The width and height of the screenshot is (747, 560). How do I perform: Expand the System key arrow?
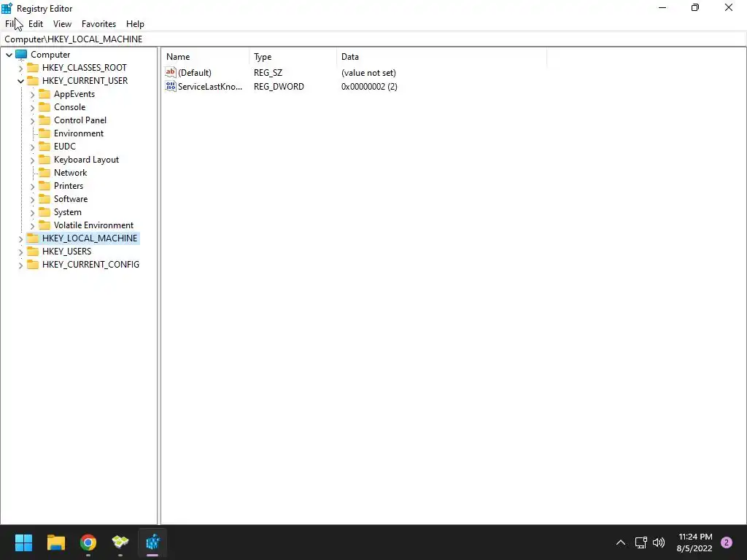click(32, 212)
